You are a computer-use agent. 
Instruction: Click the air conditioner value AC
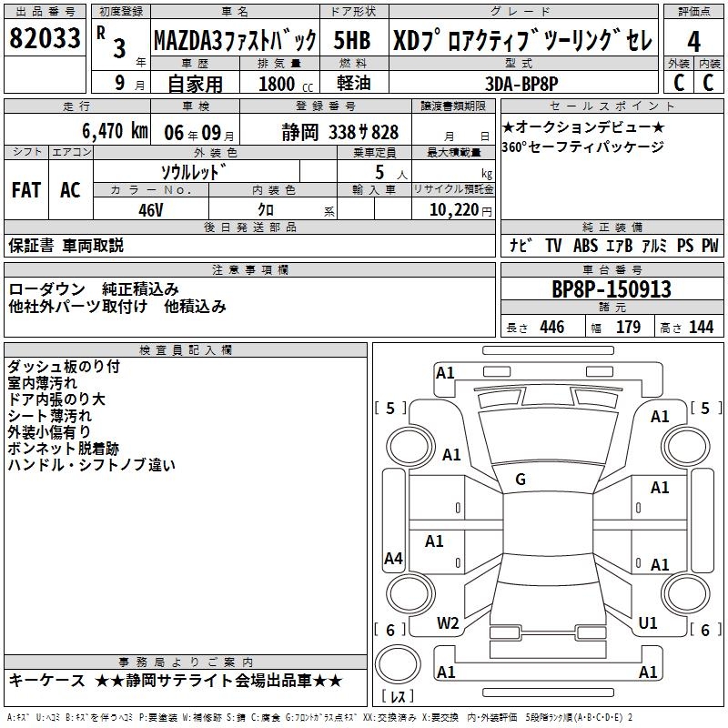tap(70, 190)
